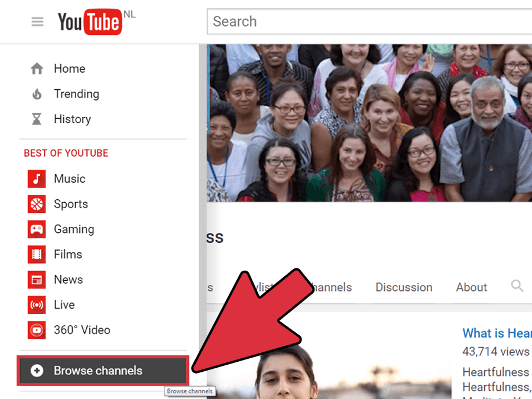532x399 pixels.
Task: Click the plus icon beside Browse channels
Action: pos(37,371)
